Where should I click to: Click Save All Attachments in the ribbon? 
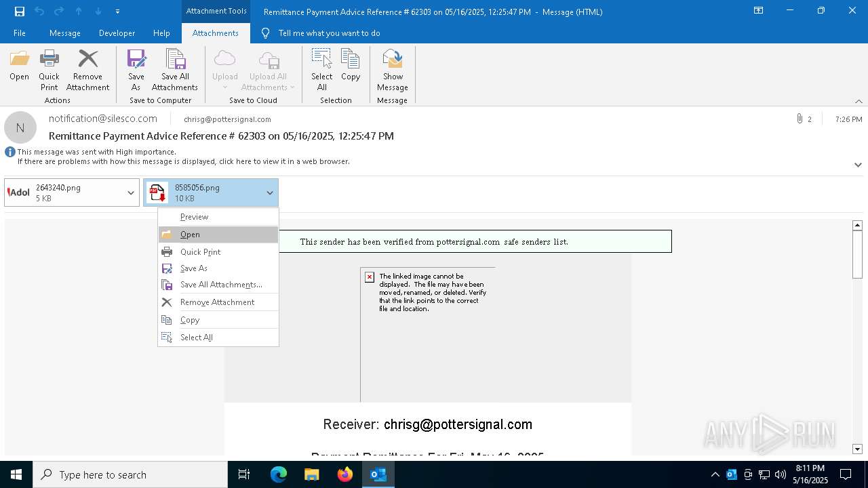tap(175, 70)
